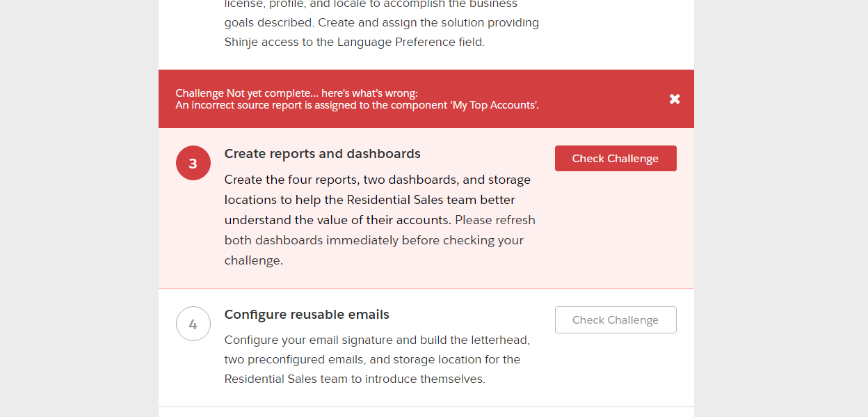Click 'Language Preference field' in the top paragraph
Viewport: 868px width, 417px height.
click(410, 42)
